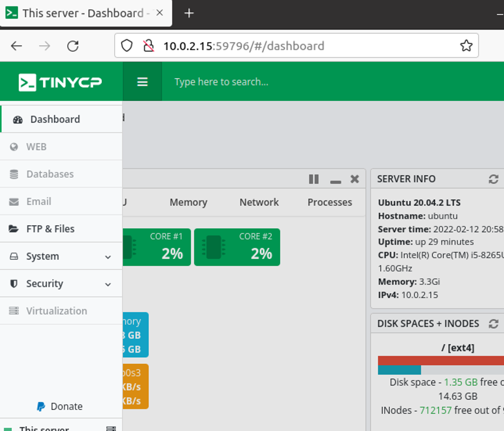The width and height of the screenshot is (504, 431).
Task: Refresh Disk Spaces + Inodes panel
Action: pyautogui.click(x=493, y=324)
